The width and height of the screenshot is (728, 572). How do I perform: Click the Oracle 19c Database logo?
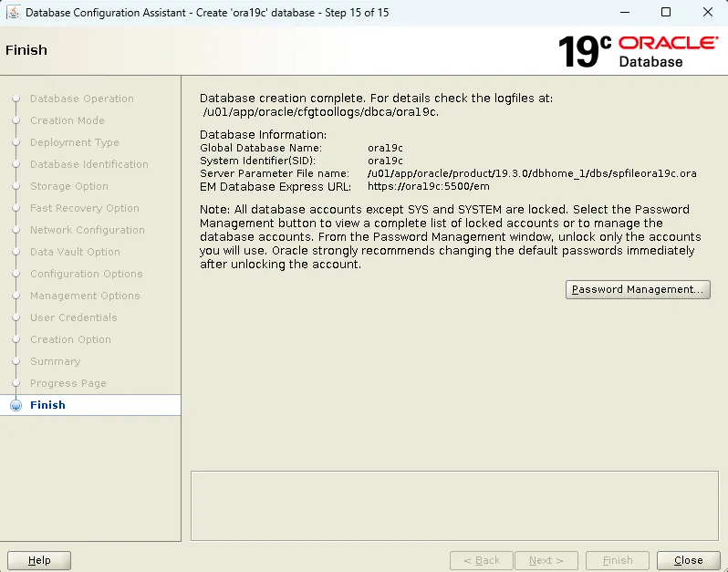[639, 51]
